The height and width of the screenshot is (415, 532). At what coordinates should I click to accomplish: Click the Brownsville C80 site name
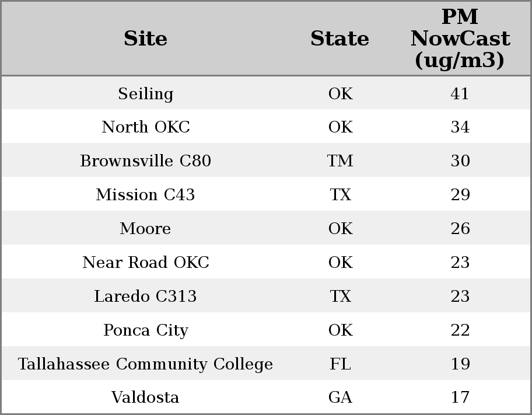coord(145,161)
